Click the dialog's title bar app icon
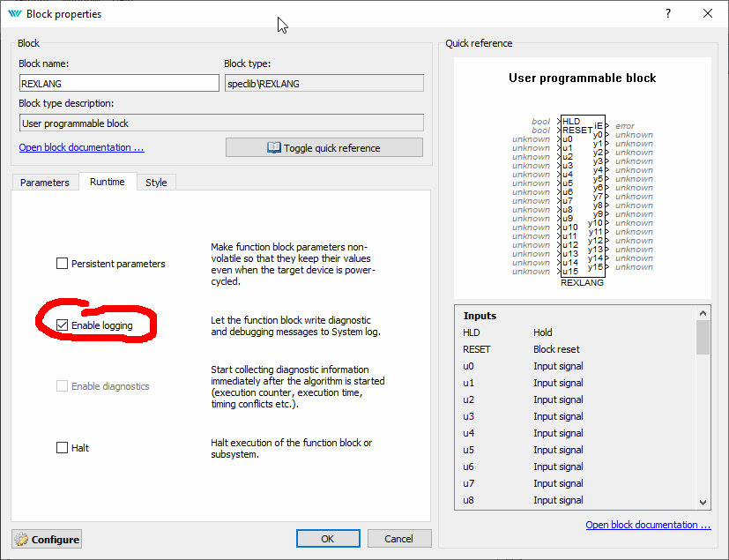Screen dimensions: 729x560 [15, 13]
